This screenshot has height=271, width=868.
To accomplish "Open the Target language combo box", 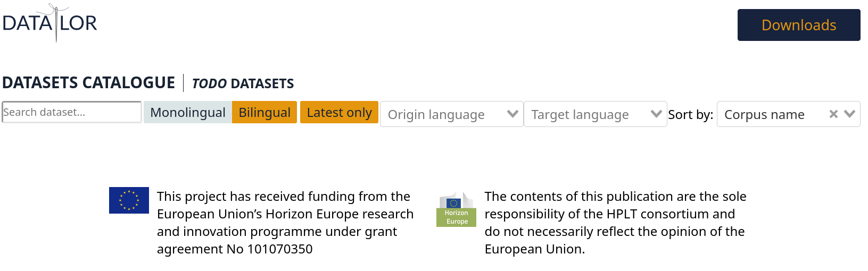I will point(585,115).
